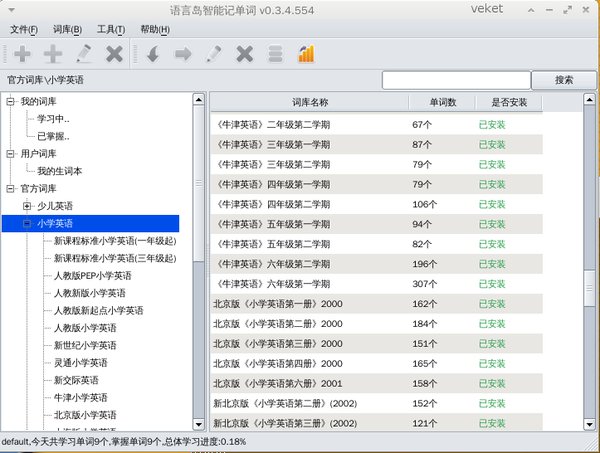Screen dimensions: 600x453
Task: Click the first X delete icon in toolbar
Action: pos(114,54)
